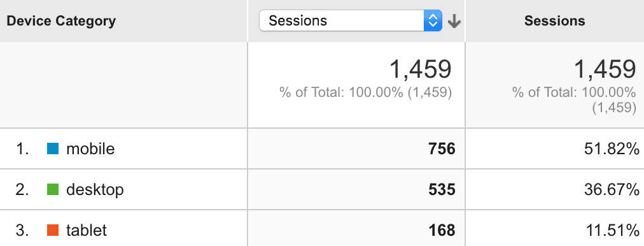Click the orange tablet color swatch
The width and height of the screenshot is (644, 246).
53,230
